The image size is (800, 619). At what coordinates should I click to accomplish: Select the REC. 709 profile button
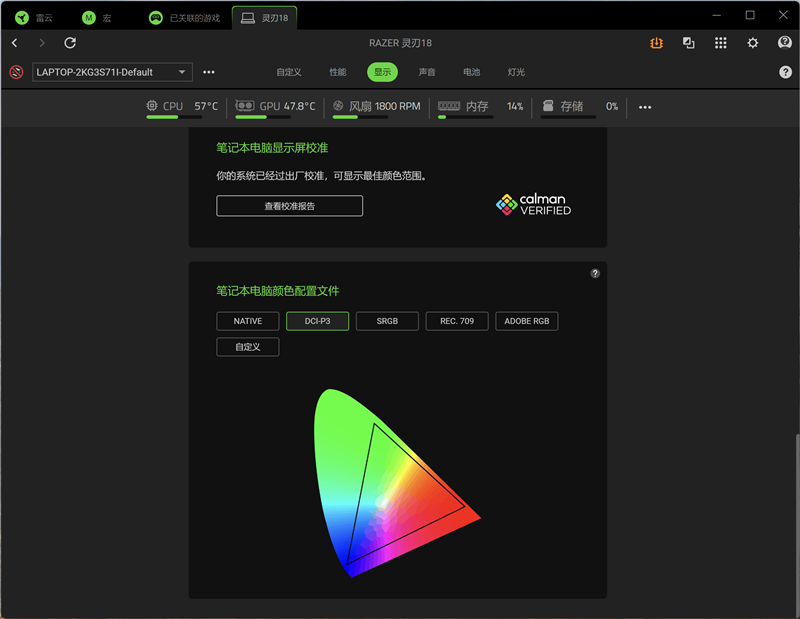pyautogui.click(x=457, y=321)
